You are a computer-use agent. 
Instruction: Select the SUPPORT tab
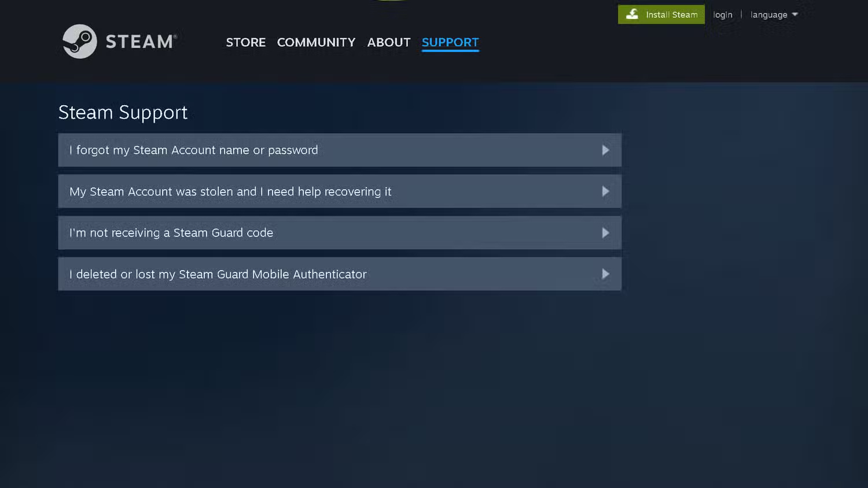[x=450, y=42]
